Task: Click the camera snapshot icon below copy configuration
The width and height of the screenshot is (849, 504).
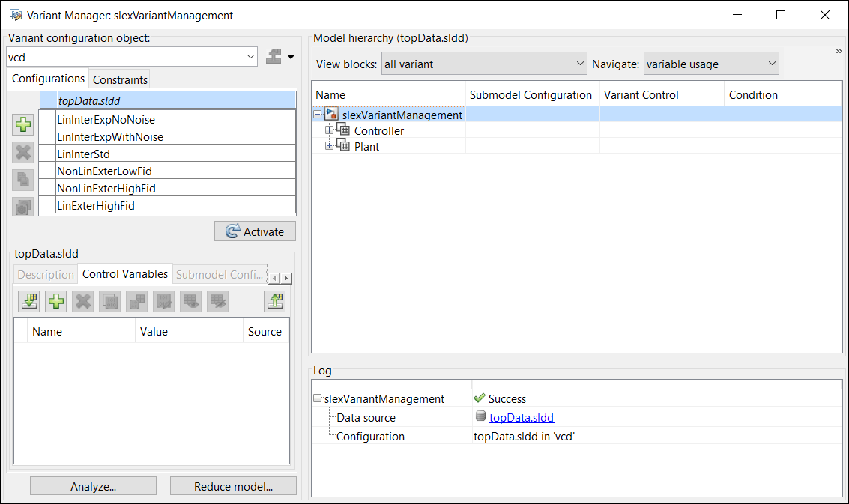Action: pyautogui.click(x=22, y=207)
